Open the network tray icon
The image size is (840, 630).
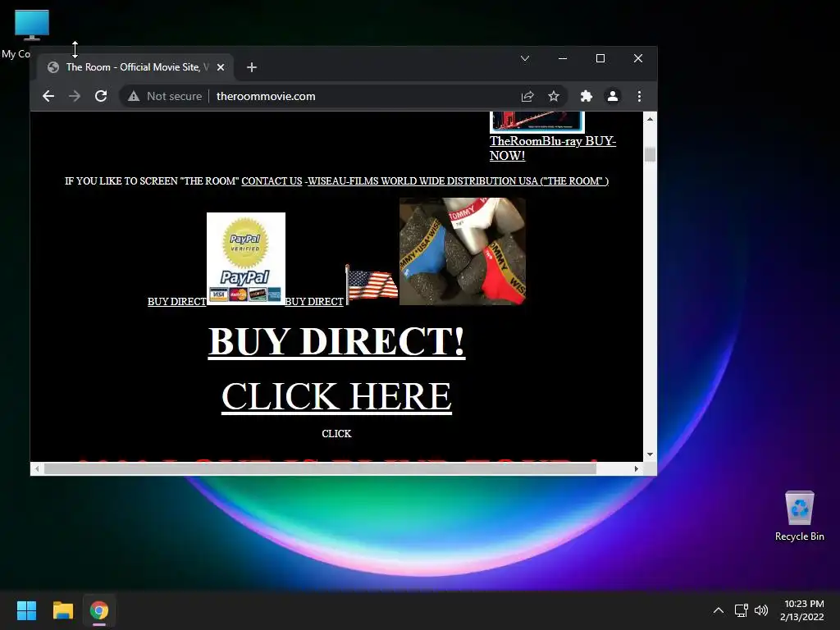point(741,610)
